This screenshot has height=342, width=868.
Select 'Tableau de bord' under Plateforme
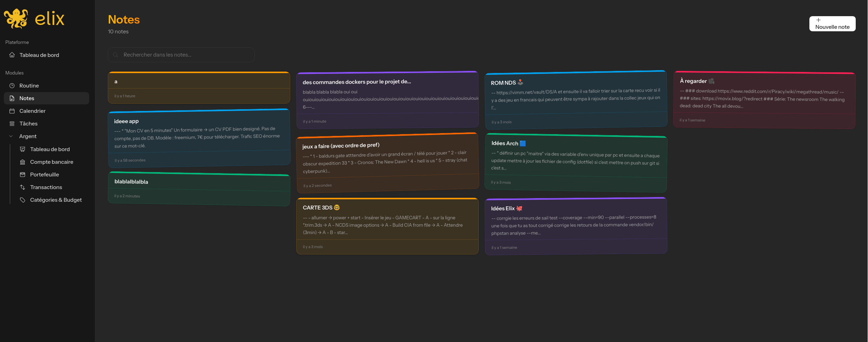[x=39, y=55]
